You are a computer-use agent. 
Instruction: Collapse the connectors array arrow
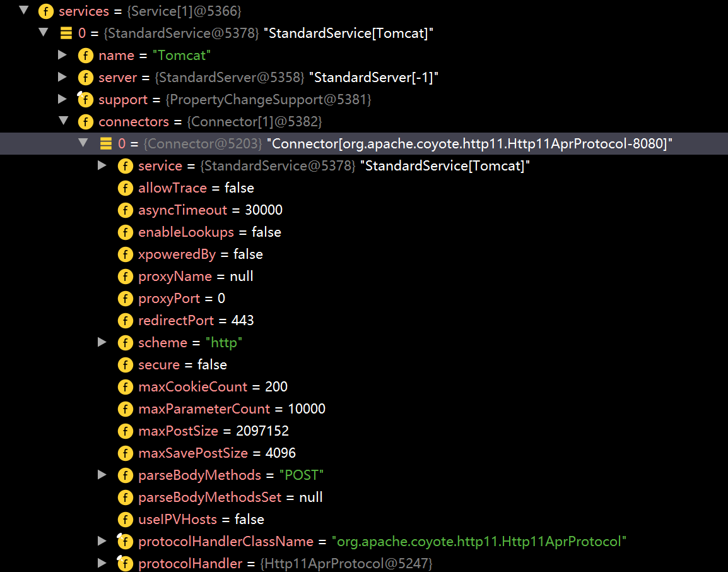pos(64,121)
